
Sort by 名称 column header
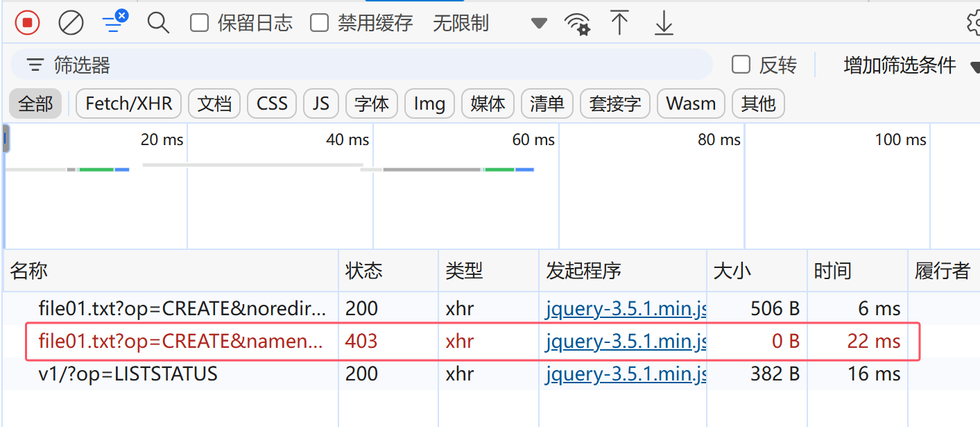click(171, 271)
